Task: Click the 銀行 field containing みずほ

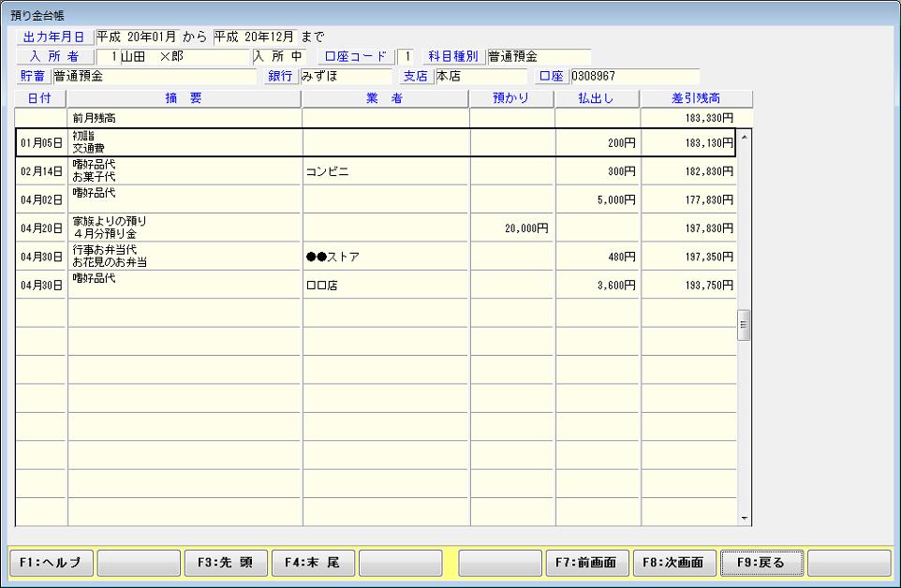Action: (345, 77)
